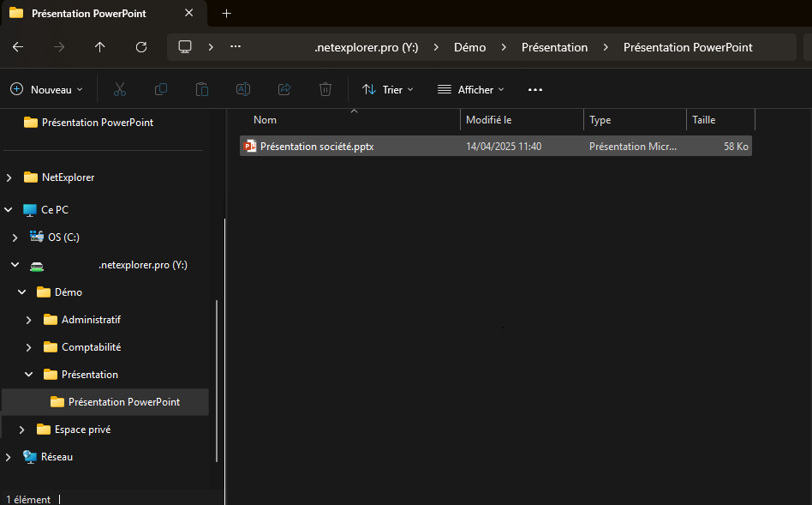Click the 1 élément status text
This screenshot has width=812, height=505.
pos(28,499)
